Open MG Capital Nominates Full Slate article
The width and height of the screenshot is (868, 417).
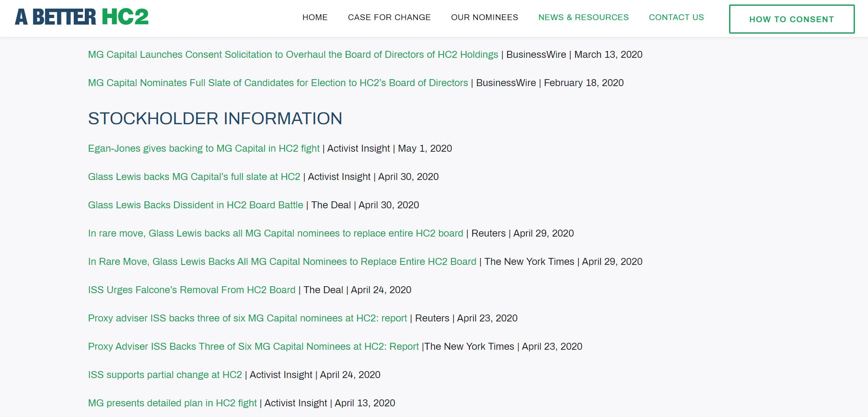278,83
